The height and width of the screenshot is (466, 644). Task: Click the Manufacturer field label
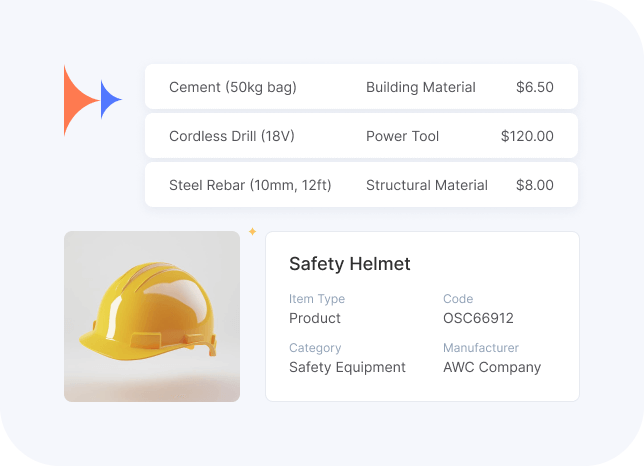click(481, 348)
